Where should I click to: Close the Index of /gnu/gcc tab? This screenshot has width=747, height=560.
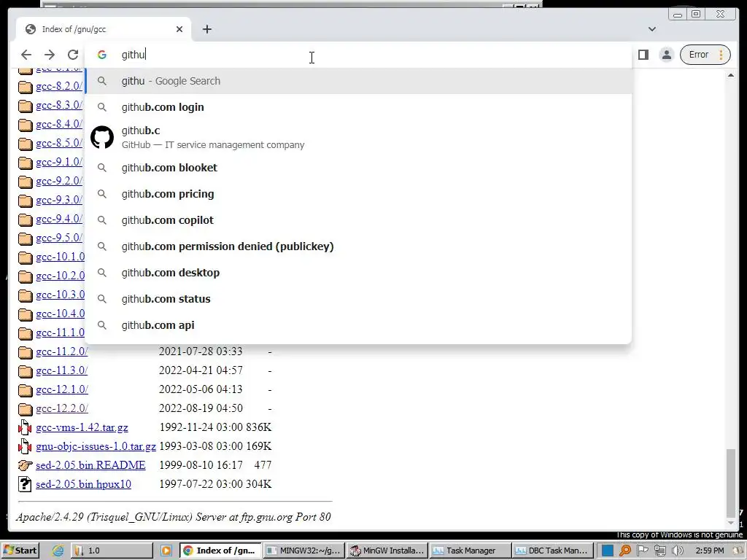click(179, 29)
